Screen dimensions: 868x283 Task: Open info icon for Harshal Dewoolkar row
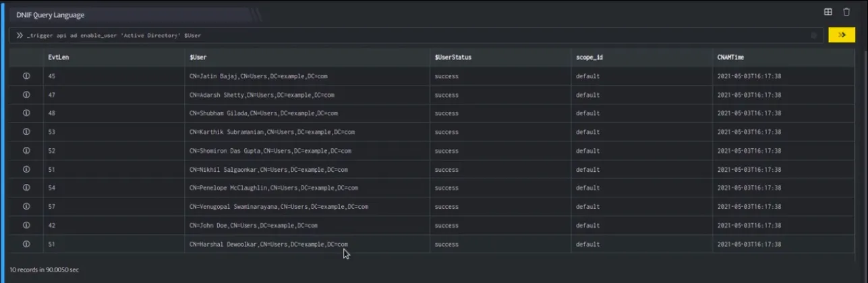tap(26, 244)
